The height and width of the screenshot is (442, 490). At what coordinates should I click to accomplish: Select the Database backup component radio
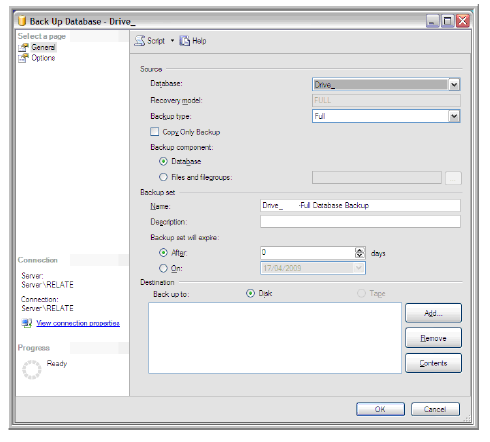[163, 161]
